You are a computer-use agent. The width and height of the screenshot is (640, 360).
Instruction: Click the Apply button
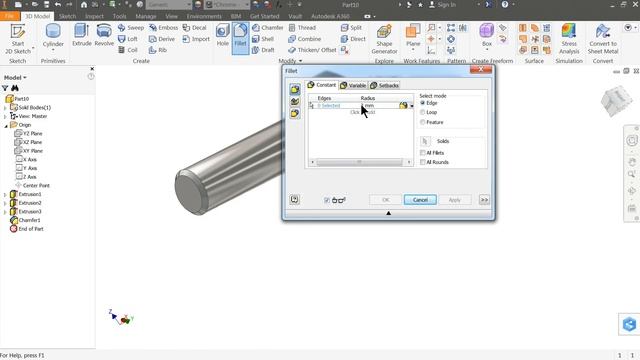(455, 200)
